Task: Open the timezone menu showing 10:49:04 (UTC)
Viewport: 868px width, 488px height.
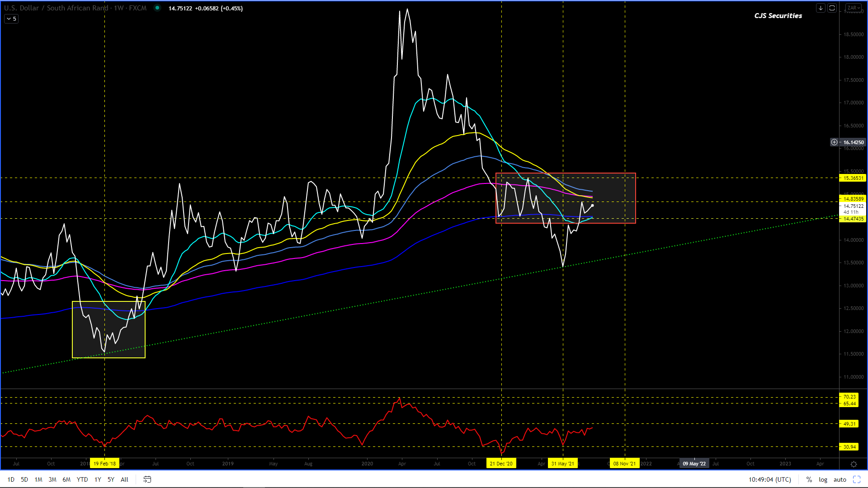Action: (769, 479)
